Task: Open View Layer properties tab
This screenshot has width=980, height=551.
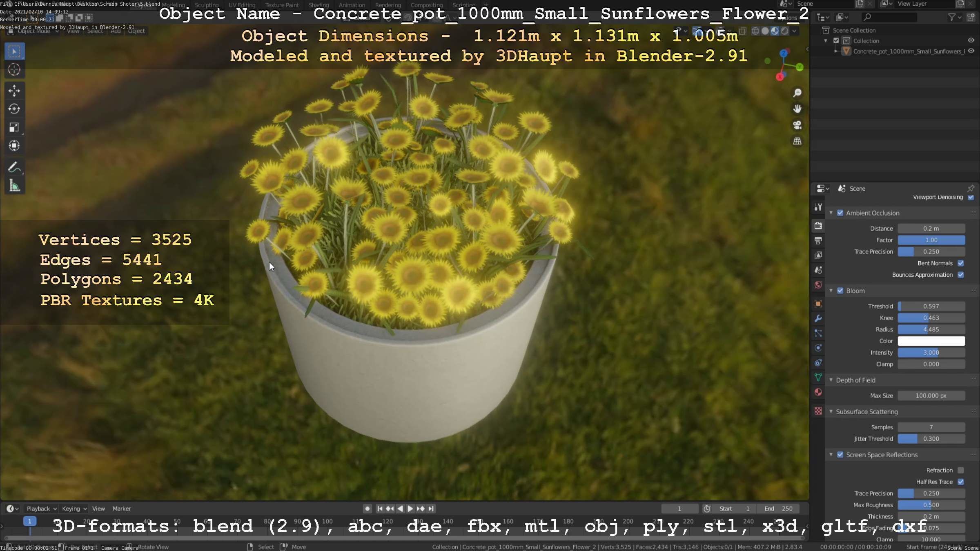Action: [x=818, y=255]
